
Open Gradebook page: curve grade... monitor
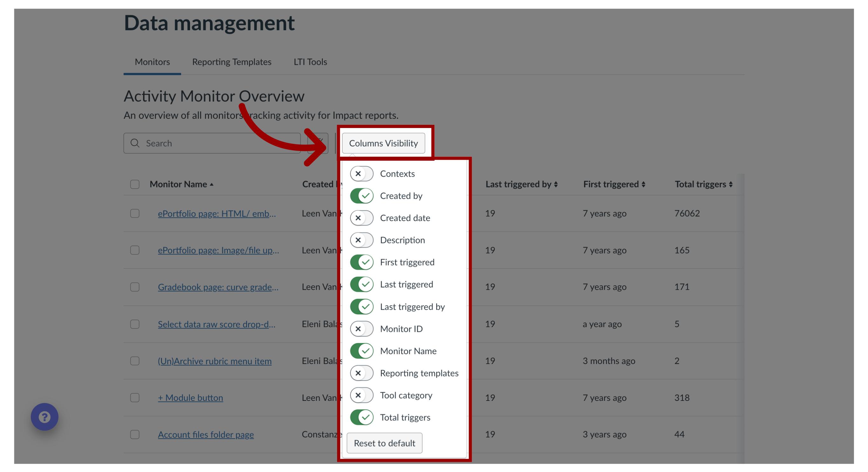pos(218,287)
